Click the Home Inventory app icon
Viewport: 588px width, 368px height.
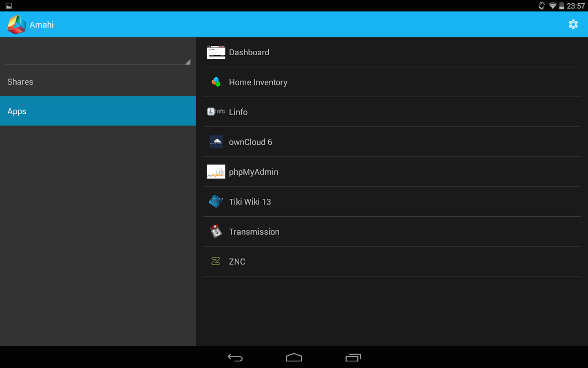tap(216, 82)
